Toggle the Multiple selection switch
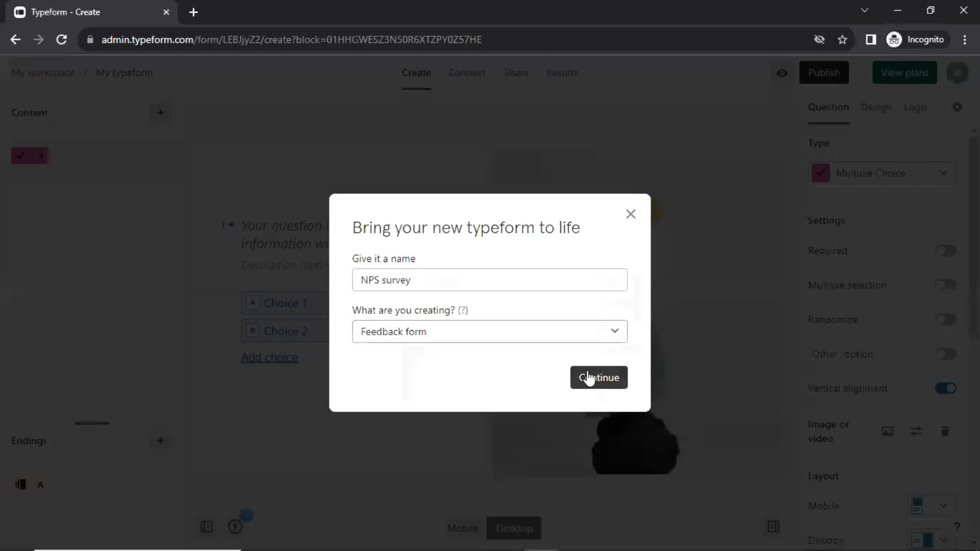 (945, 285)
